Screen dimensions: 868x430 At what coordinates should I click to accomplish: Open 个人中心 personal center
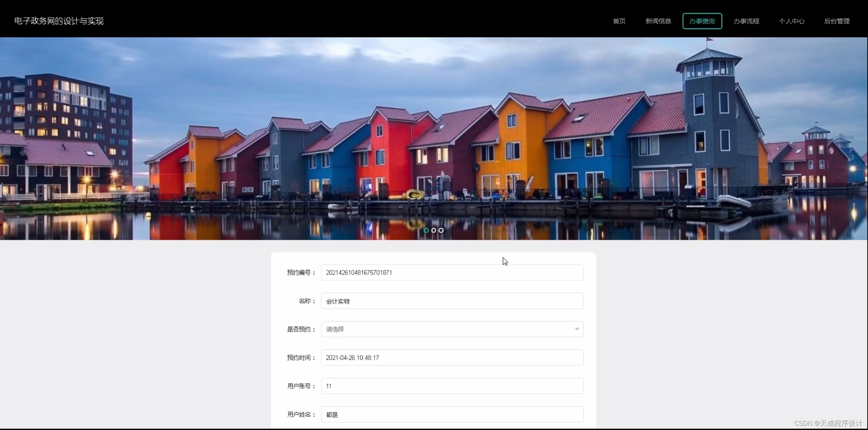point(791,21)
